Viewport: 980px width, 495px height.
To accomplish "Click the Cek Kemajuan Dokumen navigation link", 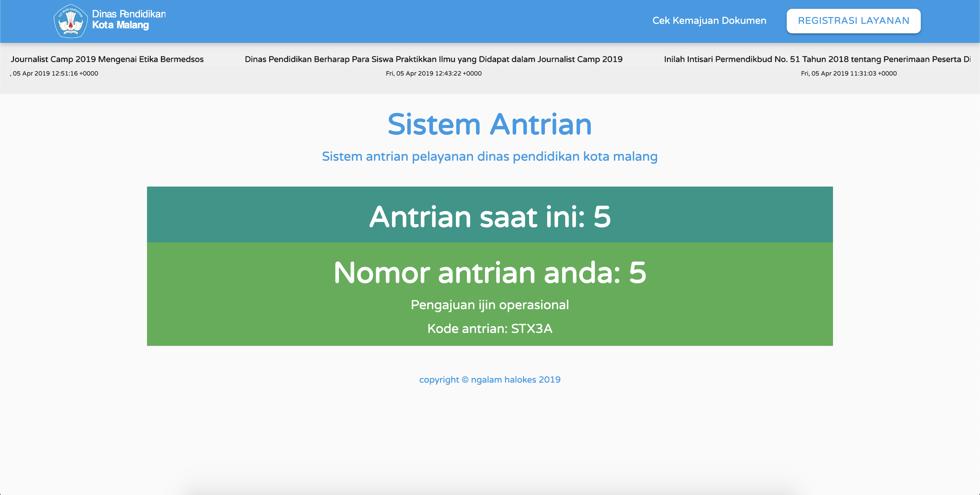I will click(x=709, y=20).
